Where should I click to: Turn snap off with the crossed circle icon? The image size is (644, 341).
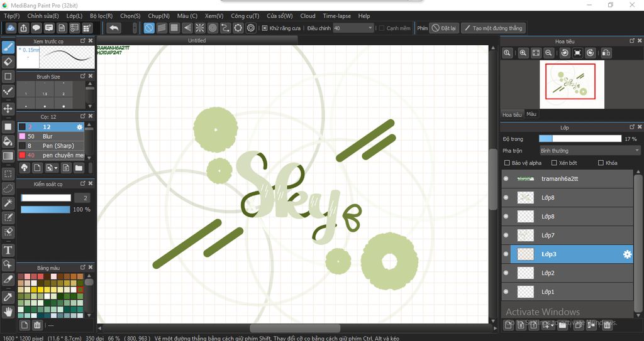click(149, 28)
